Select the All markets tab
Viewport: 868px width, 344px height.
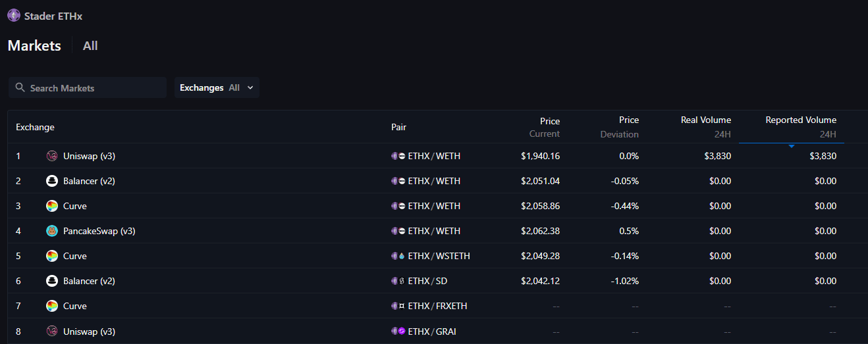[90, 46]
